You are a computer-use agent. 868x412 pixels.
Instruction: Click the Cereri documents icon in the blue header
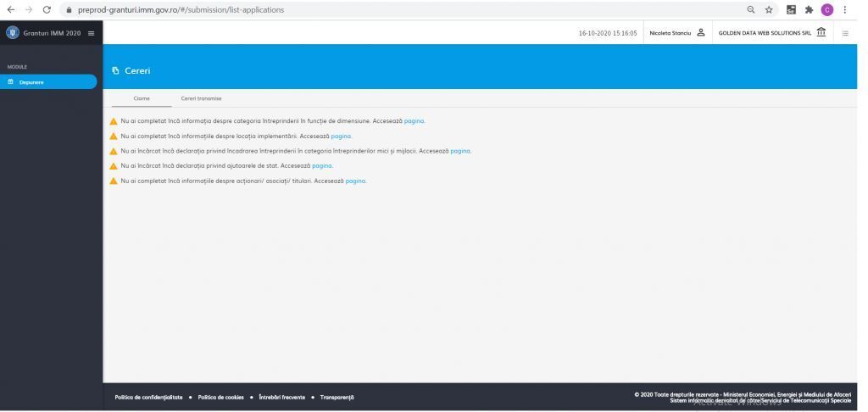(x=115, y=71)
